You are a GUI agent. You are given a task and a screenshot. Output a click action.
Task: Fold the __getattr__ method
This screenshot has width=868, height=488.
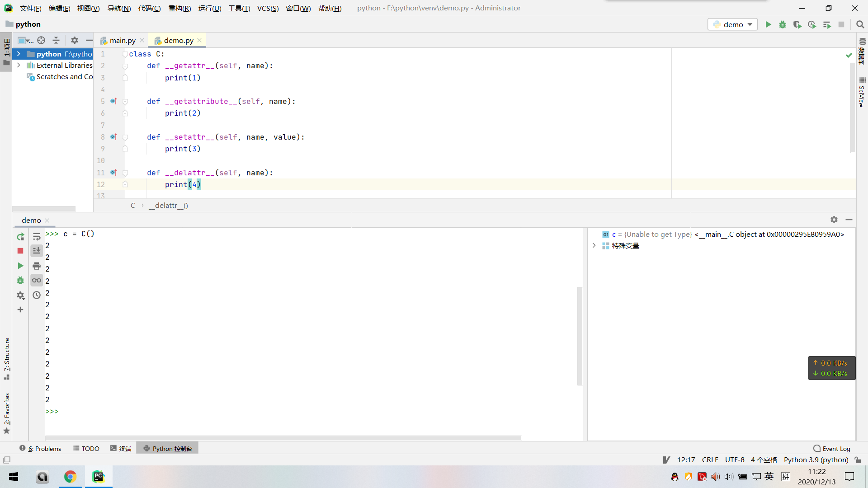[x=125, y=66]
